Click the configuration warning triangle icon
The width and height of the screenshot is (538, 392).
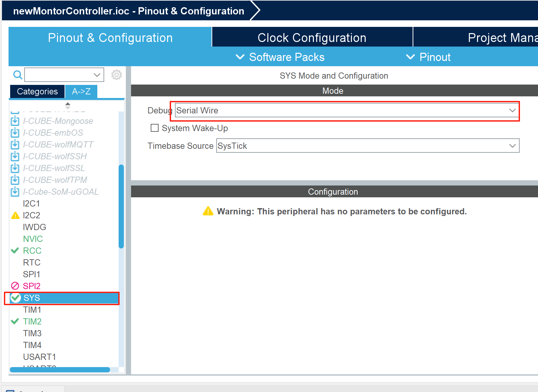click(208, 211)
